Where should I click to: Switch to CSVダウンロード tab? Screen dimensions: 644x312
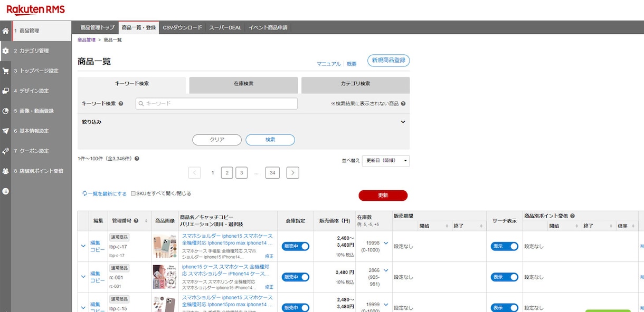pyautogui.click(x=182, y=27)
